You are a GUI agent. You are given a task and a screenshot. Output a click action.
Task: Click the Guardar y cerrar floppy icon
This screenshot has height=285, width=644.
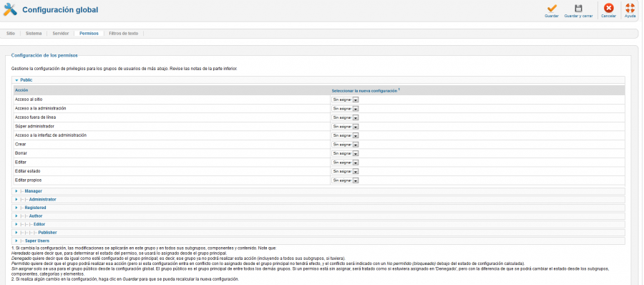[x=578, y=8]
